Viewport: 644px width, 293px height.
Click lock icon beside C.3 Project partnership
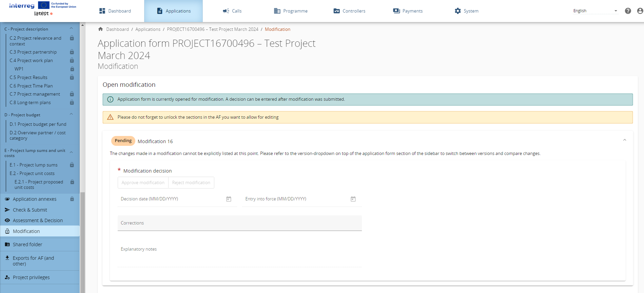72,52
